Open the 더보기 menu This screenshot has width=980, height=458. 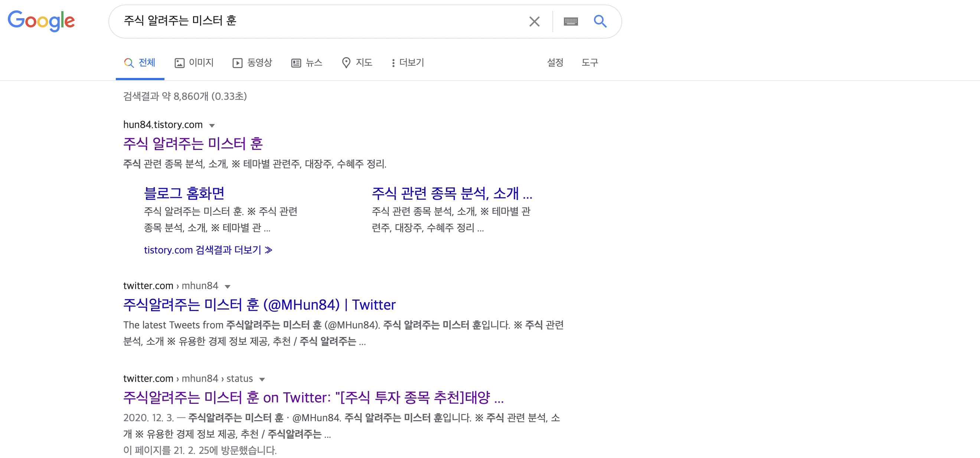tap(408, 63)
